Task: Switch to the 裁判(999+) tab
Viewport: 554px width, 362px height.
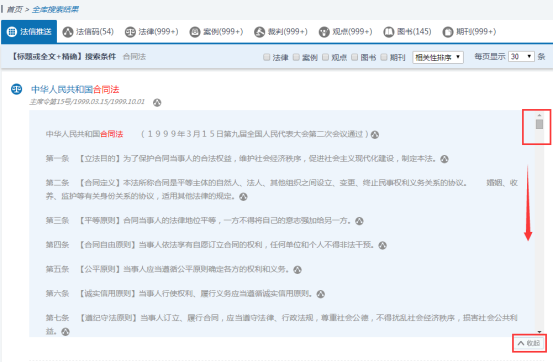Action: (x=281, y=32)
